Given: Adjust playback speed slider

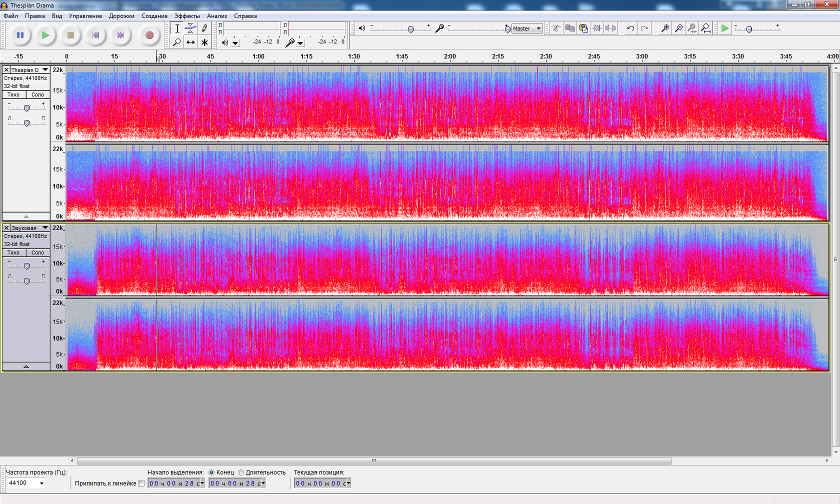Looking at the screenshot, I should click(749, 29).
